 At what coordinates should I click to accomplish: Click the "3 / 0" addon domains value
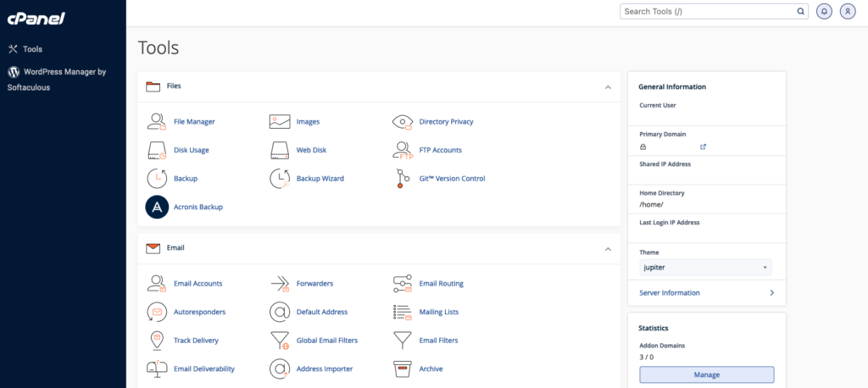646,357
